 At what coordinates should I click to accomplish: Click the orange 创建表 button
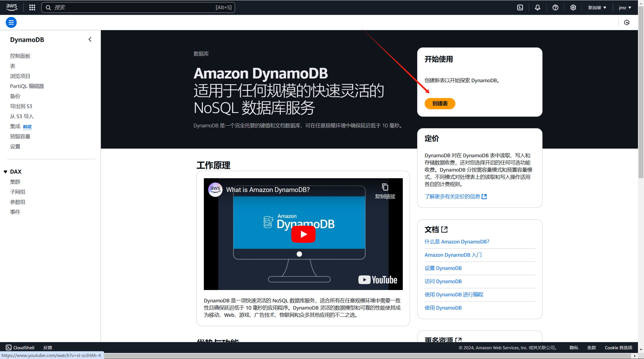440,103
